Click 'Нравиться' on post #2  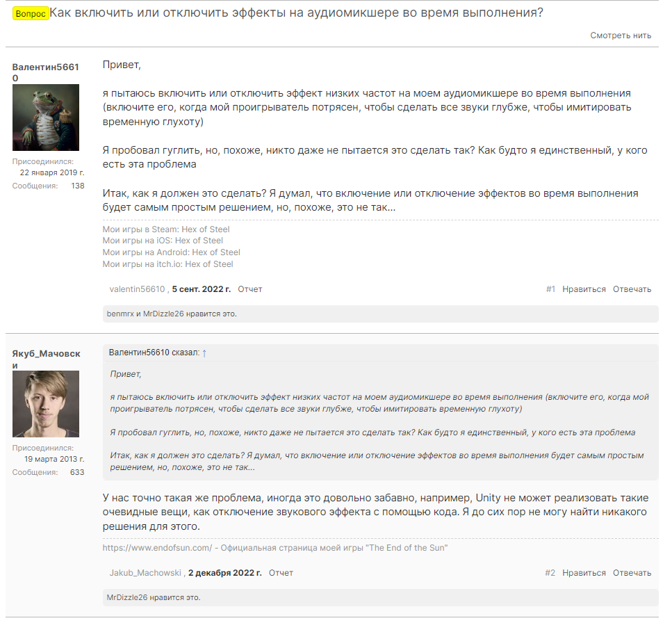(584, 573)
